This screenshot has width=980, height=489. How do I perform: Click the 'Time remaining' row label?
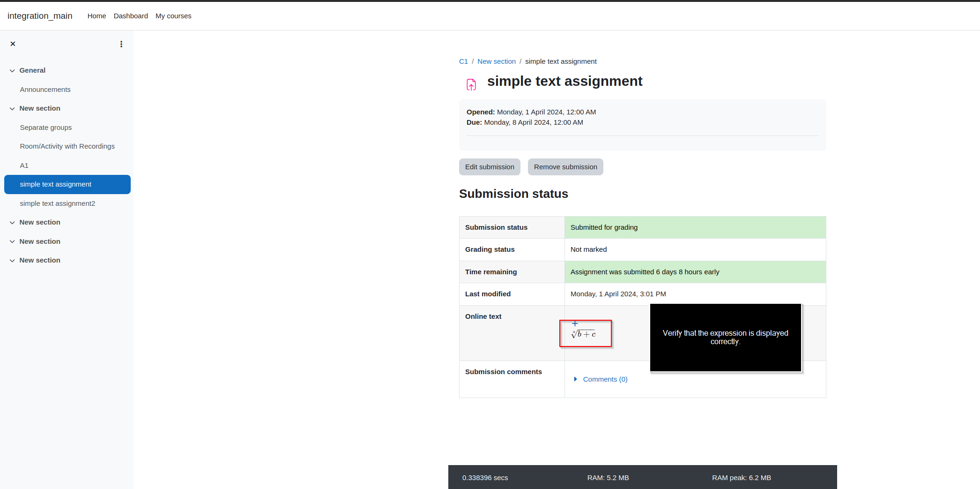point(491,272)
